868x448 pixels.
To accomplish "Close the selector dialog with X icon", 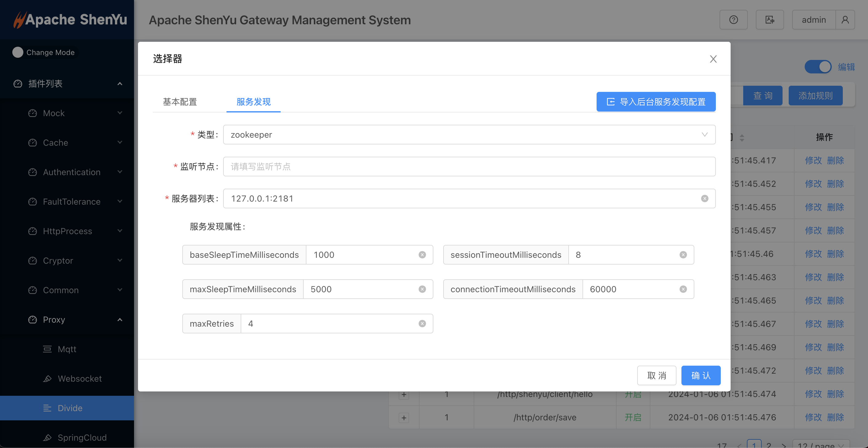I will pyautogui.click(x=713, y=59).
